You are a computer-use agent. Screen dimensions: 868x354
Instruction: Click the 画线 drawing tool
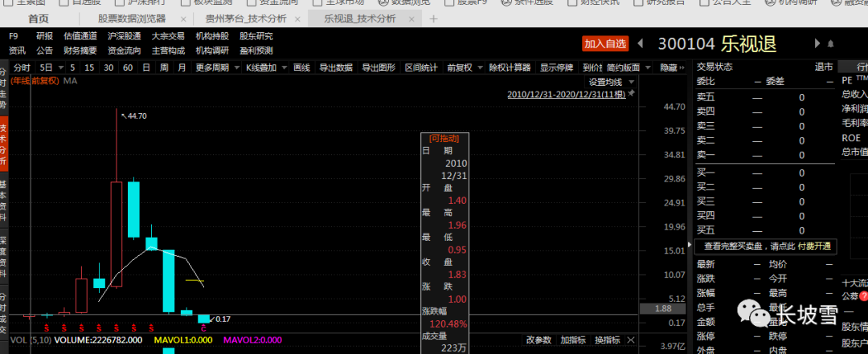point(301,67)
